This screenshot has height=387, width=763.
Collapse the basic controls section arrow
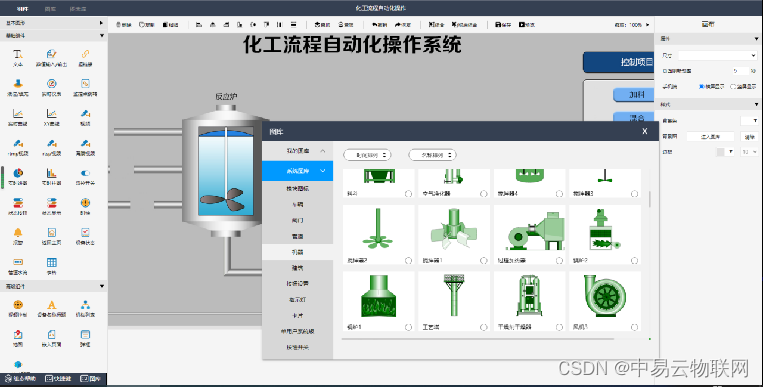click(101, 36)
